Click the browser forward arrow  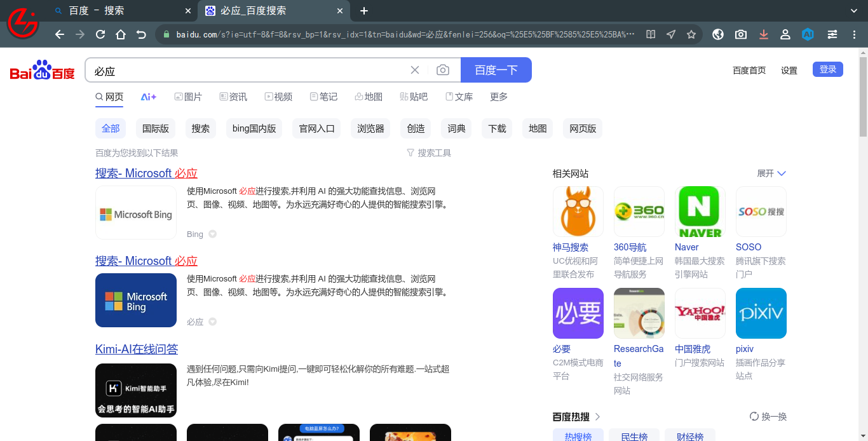[80, 34]
